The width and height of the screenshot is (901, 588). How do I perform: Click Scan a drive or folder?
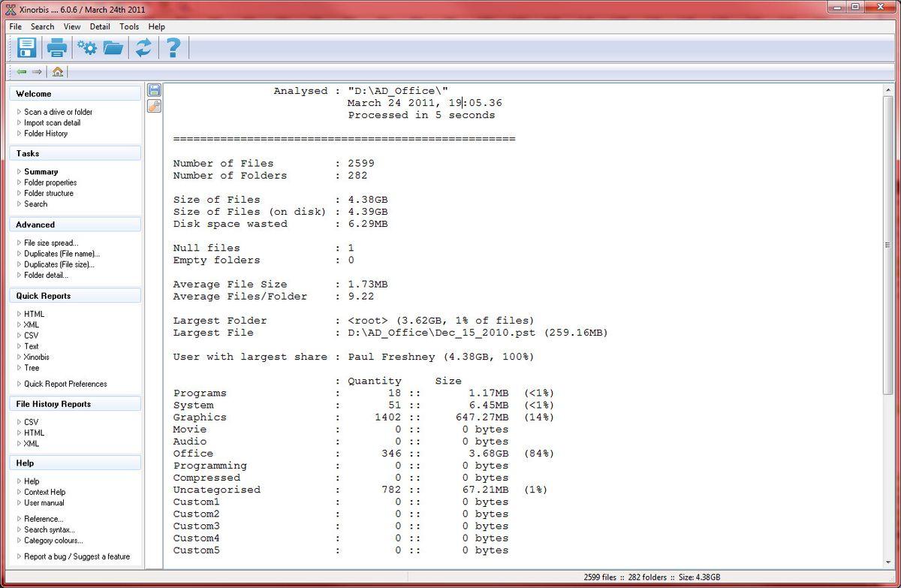58,112
